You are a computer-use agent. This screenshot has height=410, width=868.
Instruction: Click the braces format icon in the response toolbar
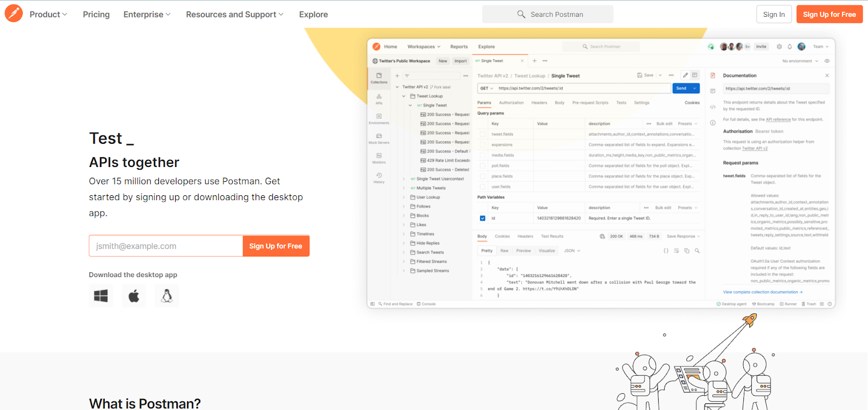pyautogui.click(x=666, y=251)
